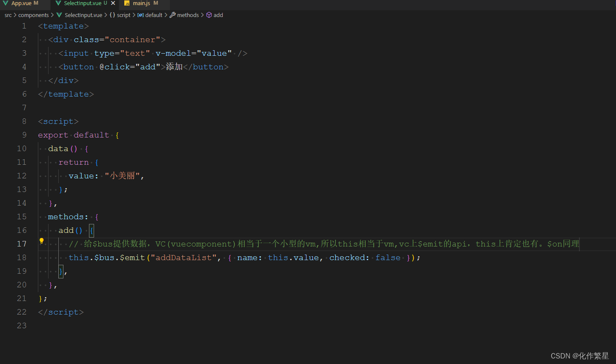Click line number 1 in the gutter

click(x=24, y=26)
